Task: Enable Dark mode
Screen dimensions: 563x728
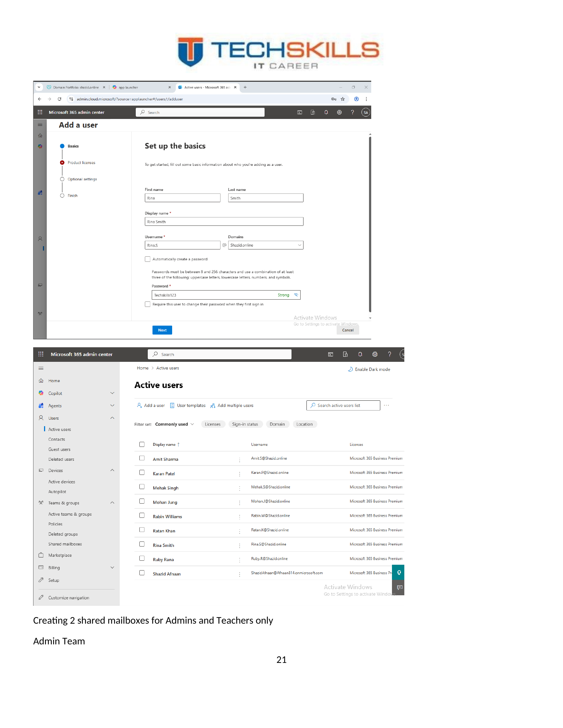Action: coord(369,369)
